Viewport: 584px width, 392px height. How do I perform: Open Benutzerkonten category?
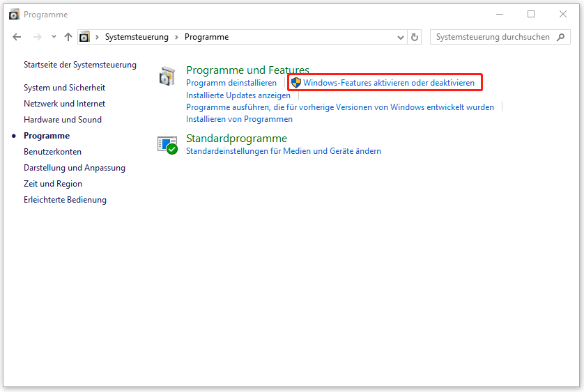[x=52, y=152]
